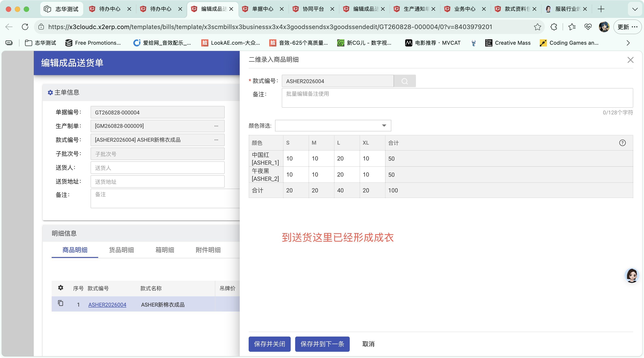Click the heartbeat performance icon in toolbar

click(x=588, y=27)
